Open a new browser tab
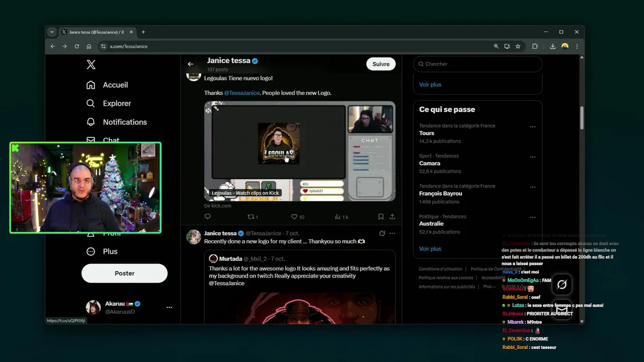 [143, 32]
